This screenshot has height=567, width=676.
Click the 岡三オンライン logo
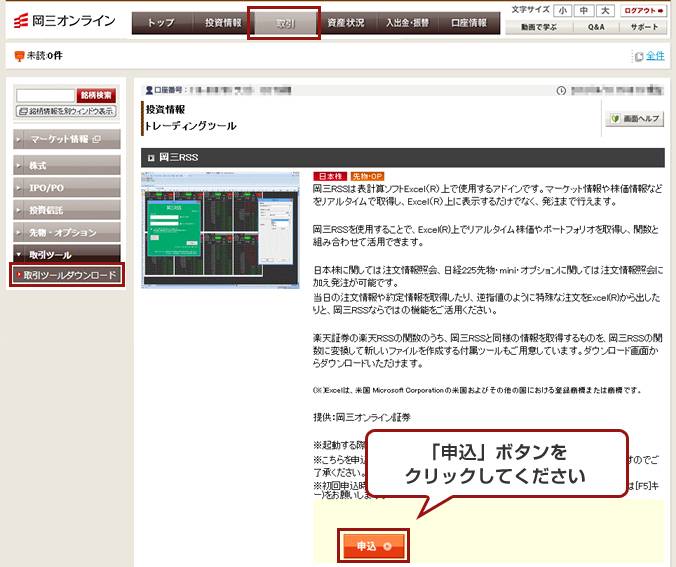[x=65, y=21]
